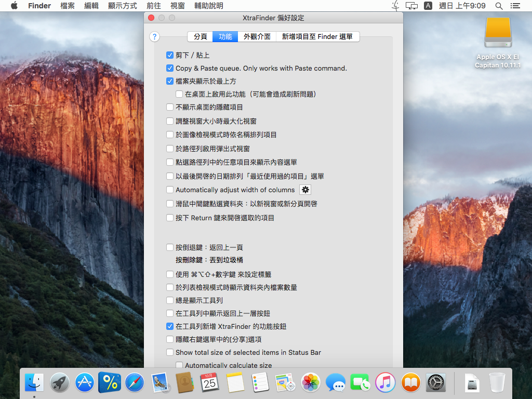Open the Finder menu in menu bar
The width and height of the screenshot is (532, 399).
pyautogui.click(x=39, y=6)
